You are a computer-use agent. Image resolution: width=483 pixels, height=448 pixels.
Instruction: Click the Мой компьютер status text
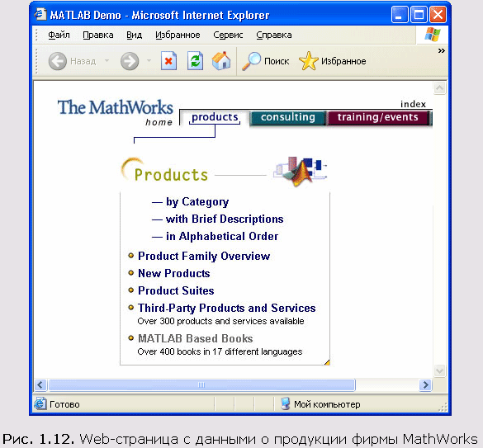[327, 404]
